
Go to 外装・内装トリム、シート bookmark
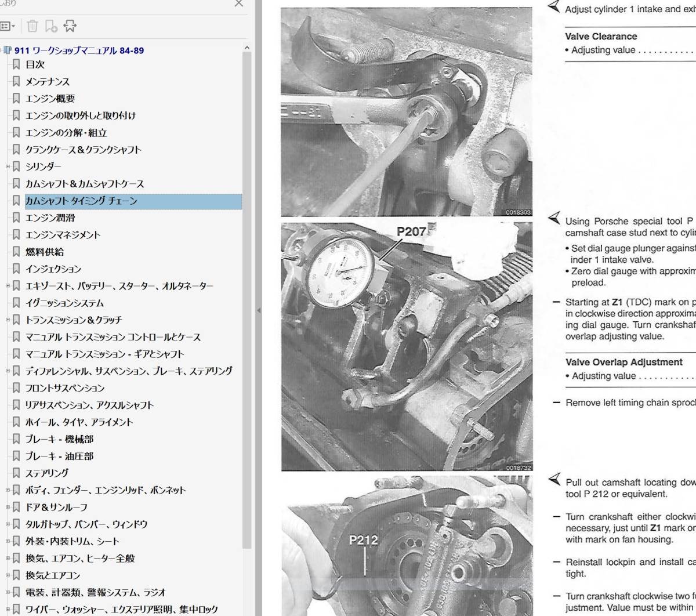(72, 541)
